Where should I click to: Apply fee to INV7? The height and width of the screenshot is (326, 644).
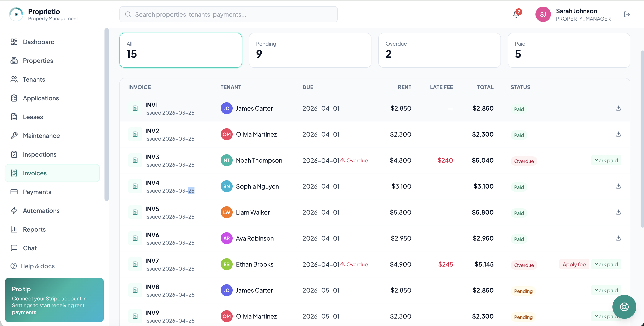tap(574, 264)
